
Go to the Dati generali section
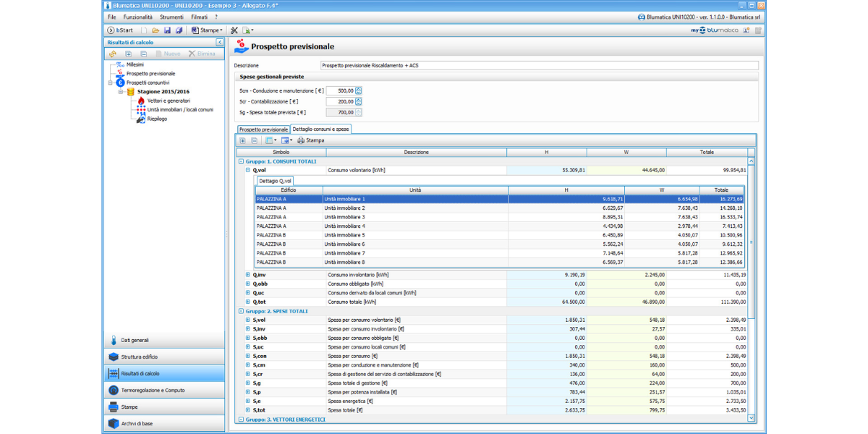(135, 340)
